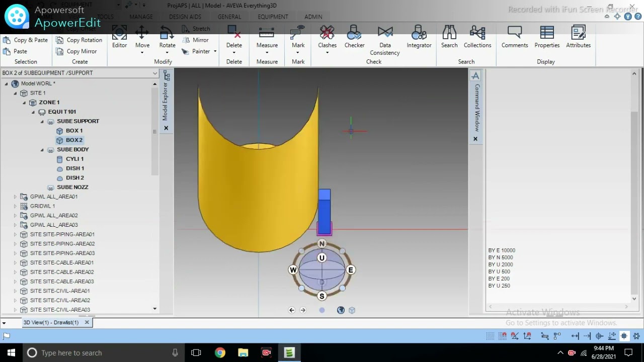
Task: Expand SITE SITE-PIPING-AREA01 node
Action: [15, 234]
